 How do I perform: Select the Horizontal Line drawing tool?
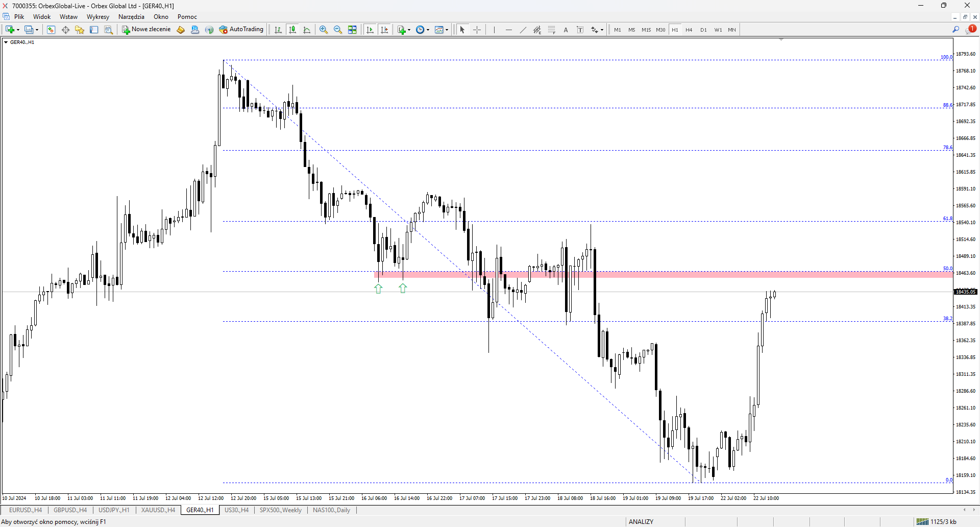point(509,30)
